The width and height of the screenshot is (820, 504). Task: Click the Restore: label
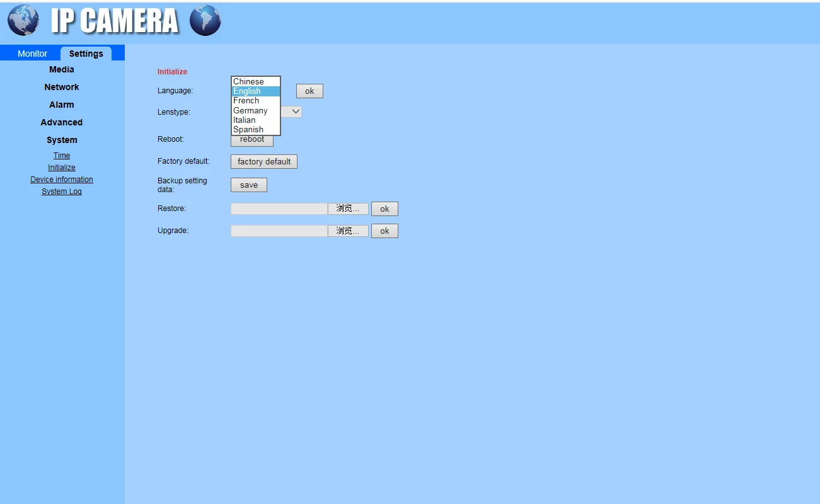coord(171,209)
